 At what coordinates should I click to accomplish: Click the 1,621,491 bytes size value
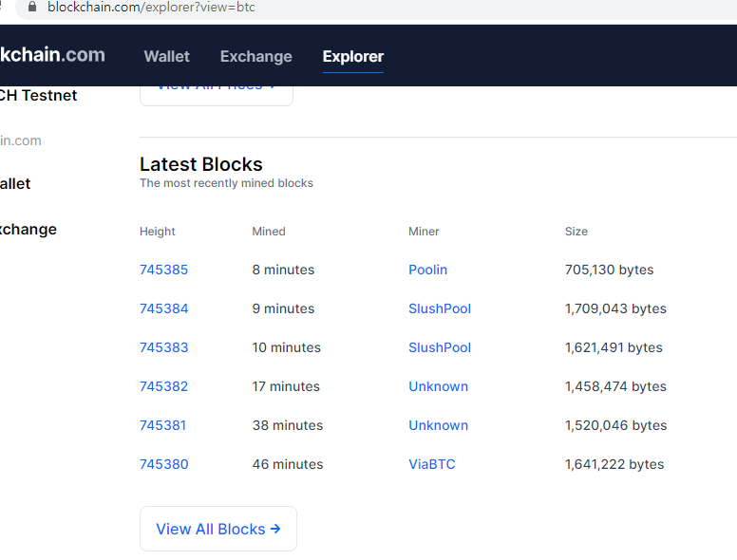tap(614, 347)
